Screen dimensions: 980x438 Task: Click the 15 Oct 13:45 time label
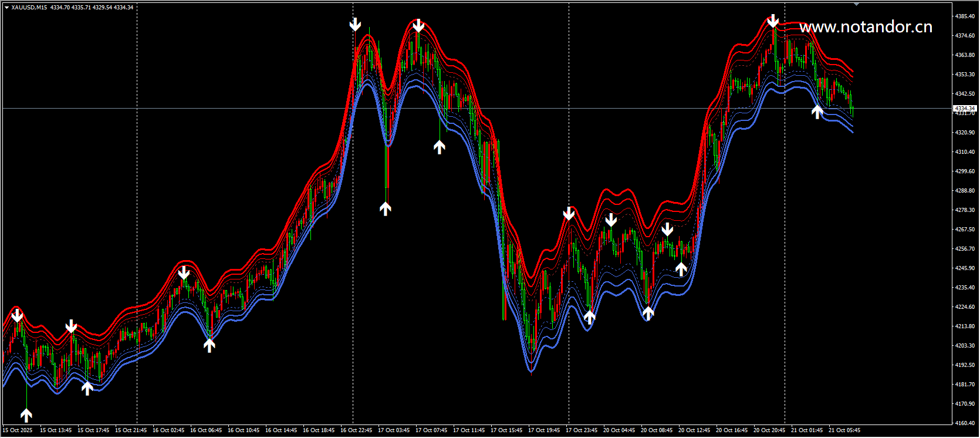56,430
